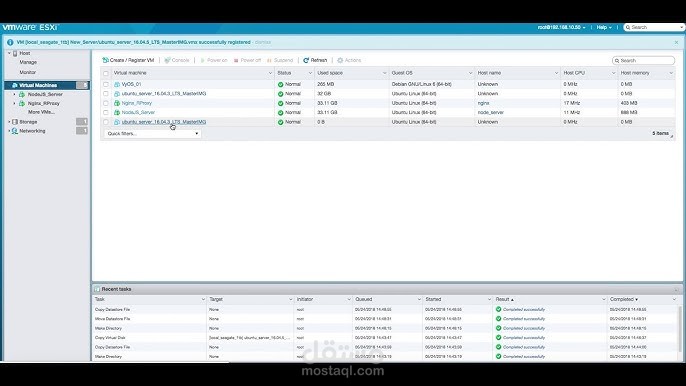Click the Power on play icon

203,60
